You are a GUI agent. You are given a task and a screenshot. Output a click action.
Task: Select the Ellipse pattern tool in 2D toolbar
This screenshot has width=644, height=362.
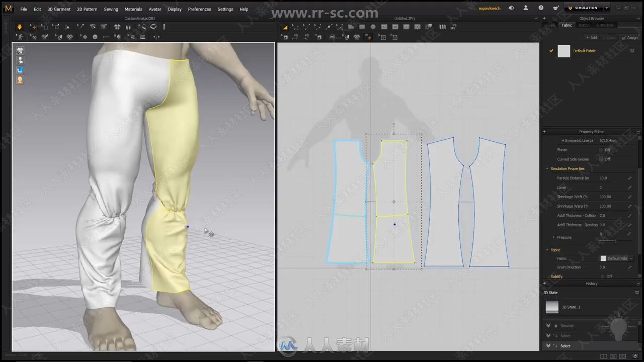point(373,27)
